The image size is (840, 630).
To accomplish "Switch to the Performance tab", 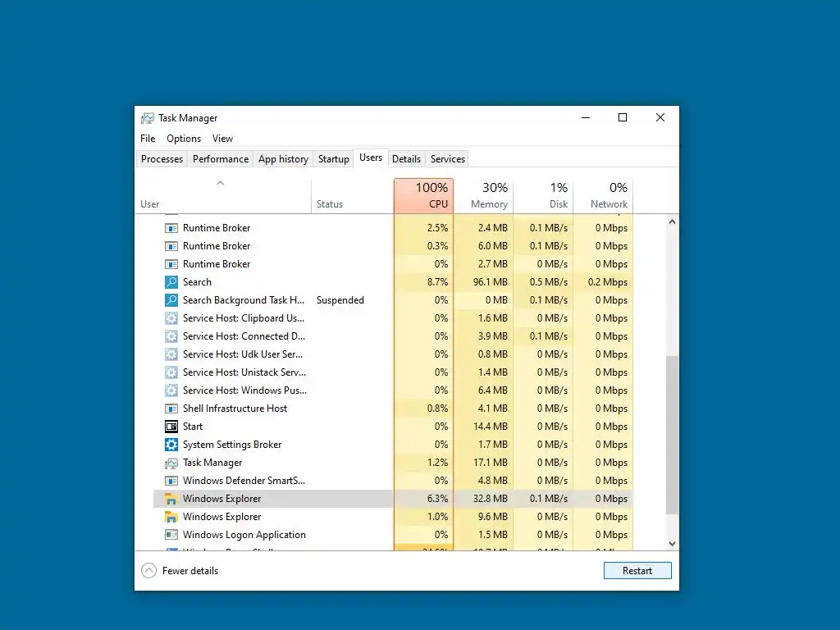I will click(220, 159).
